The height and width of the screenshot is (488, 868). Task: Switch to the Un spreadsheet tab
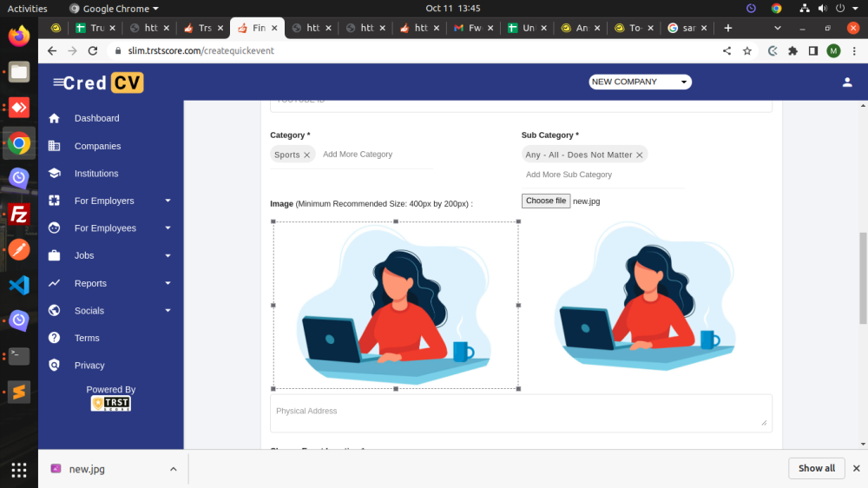coord(527,28)
